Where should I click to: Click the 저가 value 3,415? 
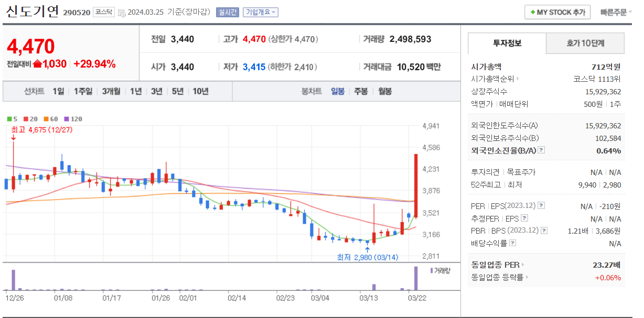(x=254, y=67)
